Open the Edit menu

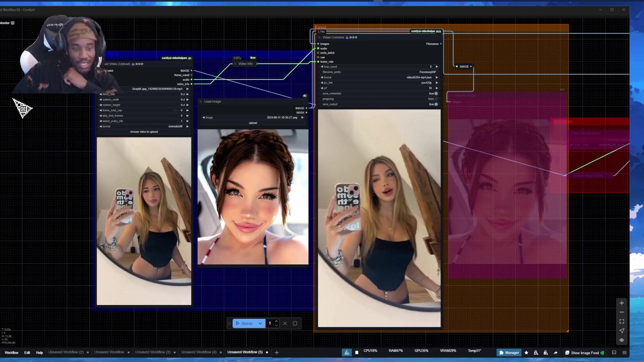pyautogui.click(x=27, y=353)
